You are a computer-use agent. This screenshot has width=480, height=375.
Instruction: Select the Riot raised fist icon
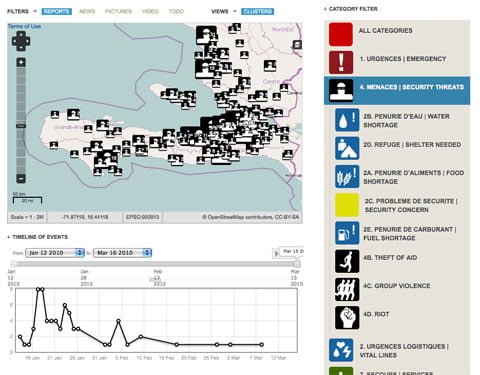(x=347, y=318)
